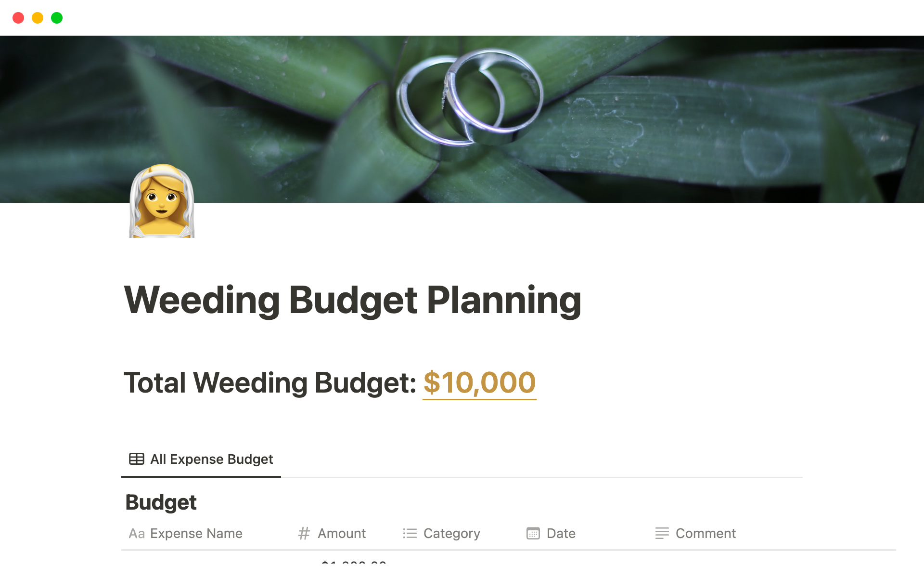This screenshot has height=578, width=924.
Task: Select the Amount column header text
Action: coord(342,534)
